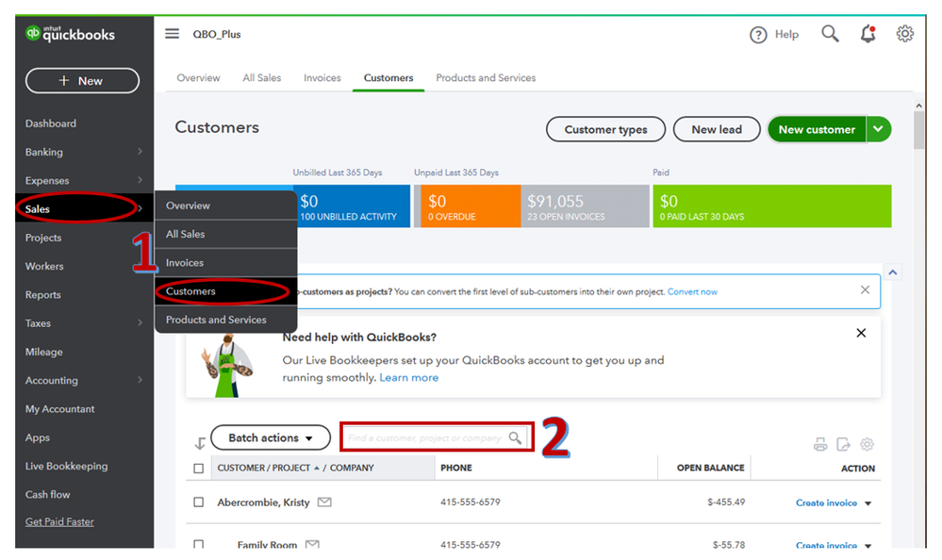942x560 pixels.
Task: Click the green $0 Paid Last 30 Days tile
Action: pos(772,206)
